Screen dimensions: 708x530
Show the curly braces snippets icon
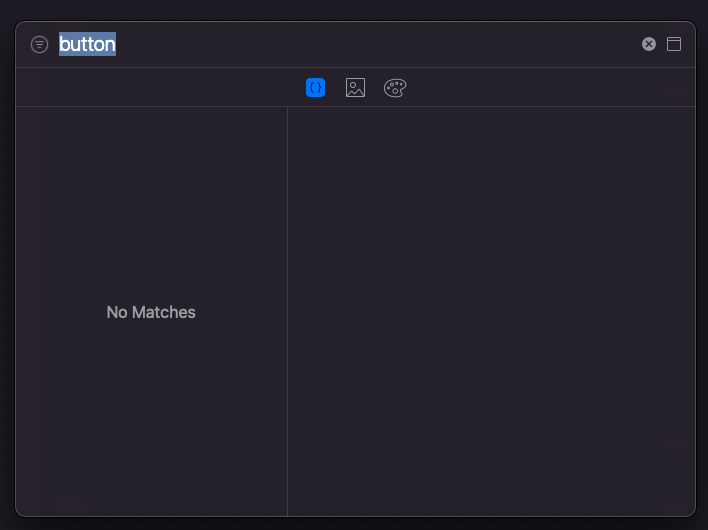point(315,88)
